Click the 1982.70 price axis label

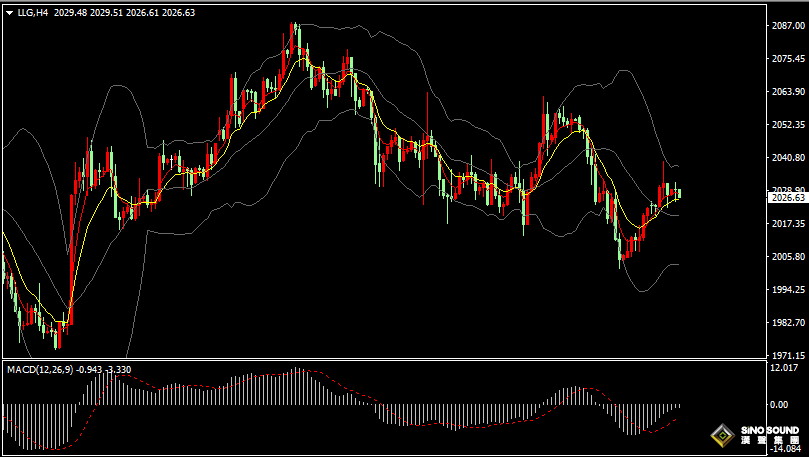pyautogui.click(x=788, y=322)
